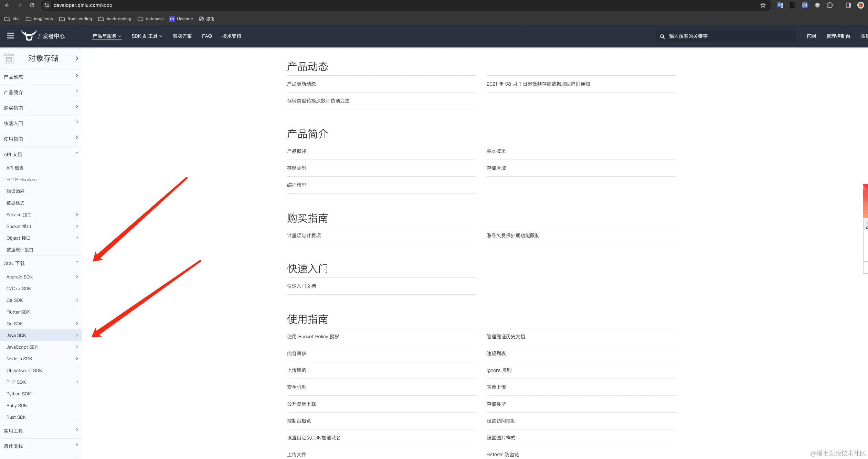
Task: Expand the Java SDK sidebar item
Action: [77, 335]
